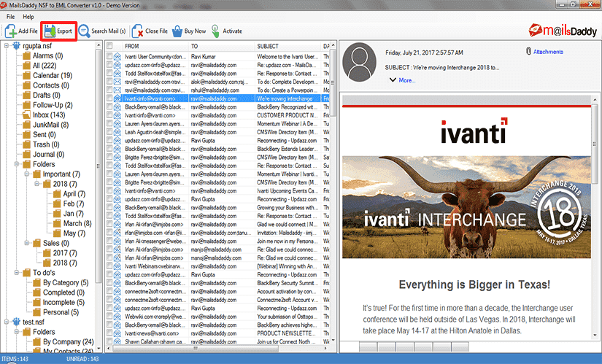The height and width of the screenshot is (364, 602).
Task: Select the Calendar (19) folder icon
Action: [26, 75]
